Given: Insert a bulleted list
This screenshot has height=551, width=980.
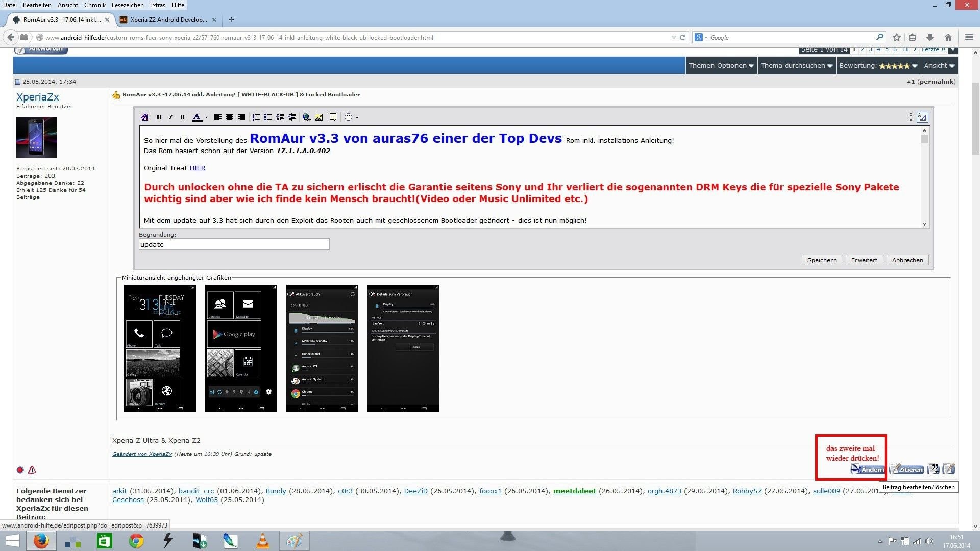Looking at the screenshot, I should [x=268, y=117].
